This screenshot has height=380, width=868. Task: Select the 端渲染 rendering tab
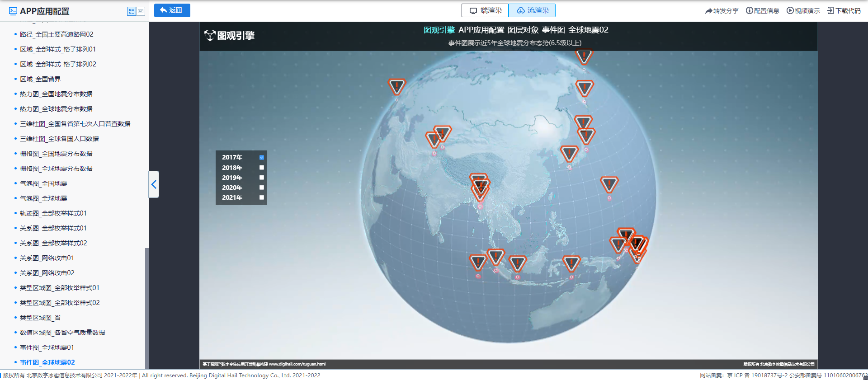point(485,10)
